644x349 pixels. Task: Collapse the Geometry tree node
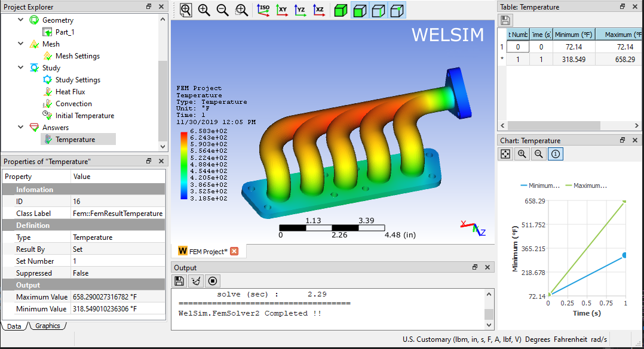(x=20, y=20)
